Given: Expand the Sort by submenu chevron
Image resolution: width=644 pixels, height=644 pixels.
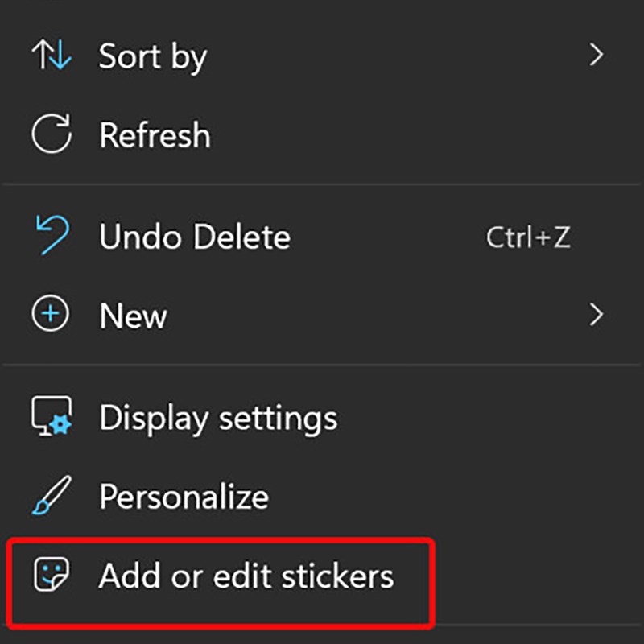Looking at the screenshot, I should (x=597, y=55).
